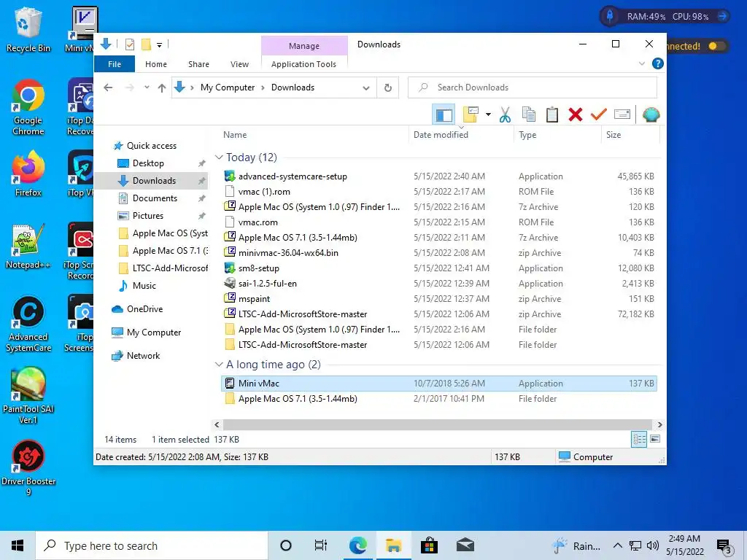Click the Copy toolbar icon

point(529,114)
